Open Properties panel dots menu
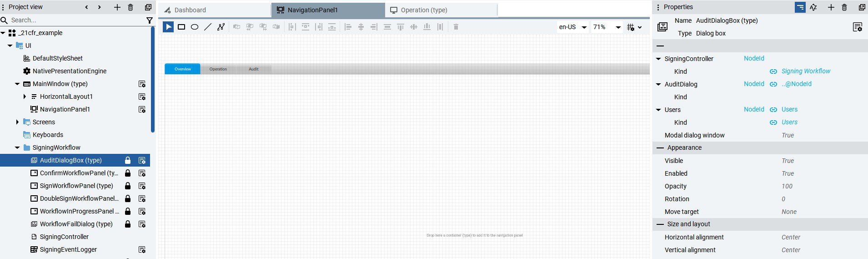 658,7
